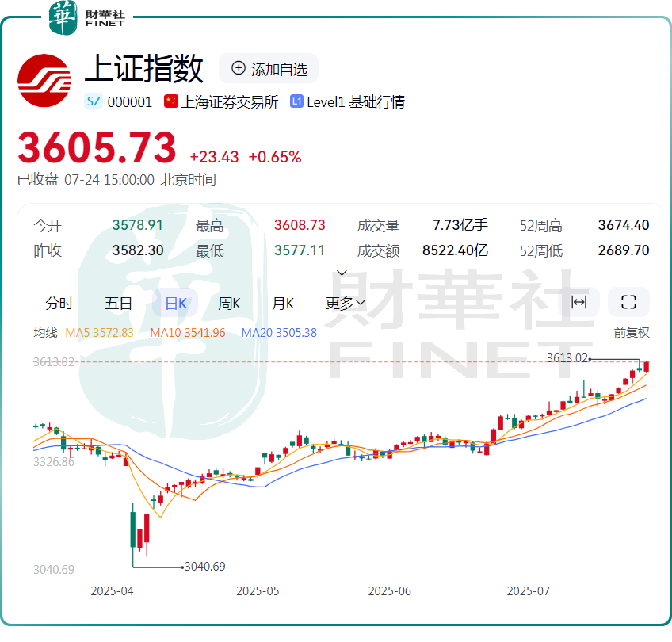Open the fullscreen chart icon
Image resolution: width=672 pixels, height=642 pixels.
click(x=628, y=302)
